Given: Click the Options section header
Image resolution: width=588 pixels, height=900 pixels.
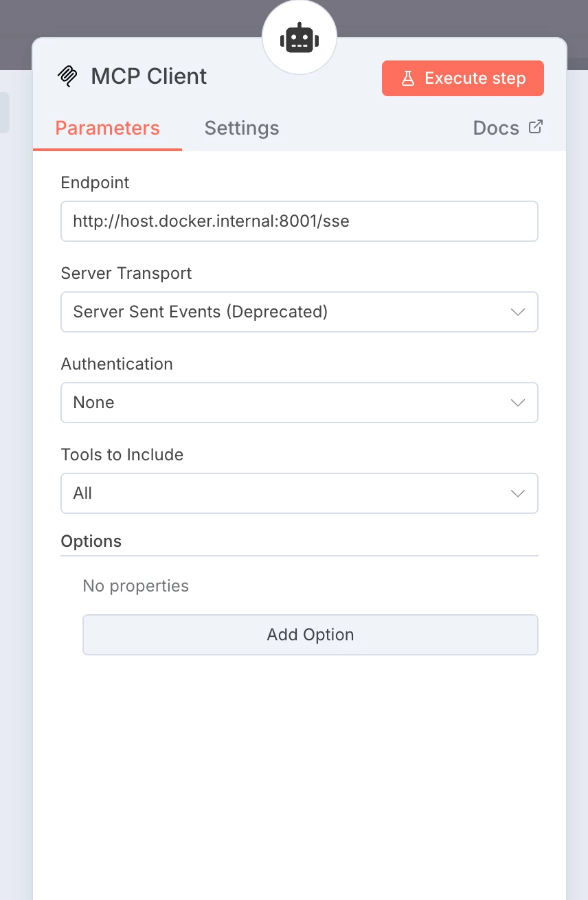Looking at the screenshot, I should pyautogui.click(x=91, y=541).
